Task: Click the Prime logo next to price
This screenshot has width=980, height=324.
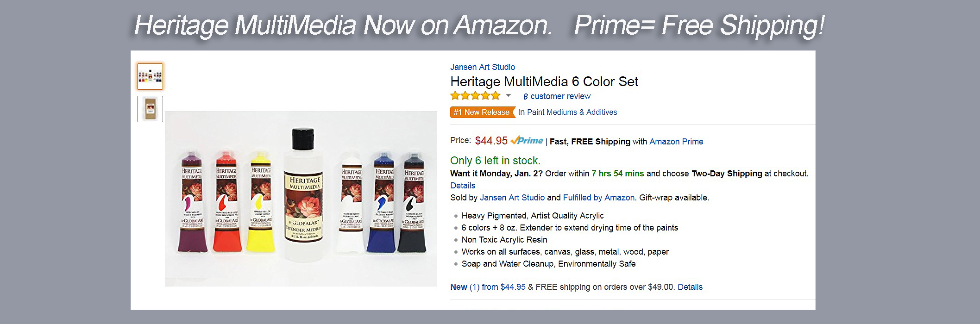Action: tap(527, 141)
